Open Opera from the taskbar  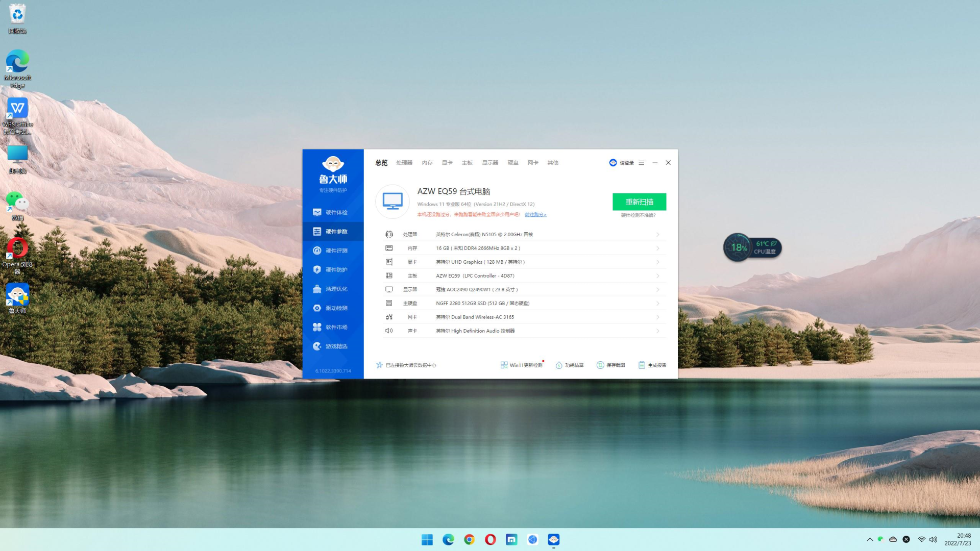pos(490,540)
